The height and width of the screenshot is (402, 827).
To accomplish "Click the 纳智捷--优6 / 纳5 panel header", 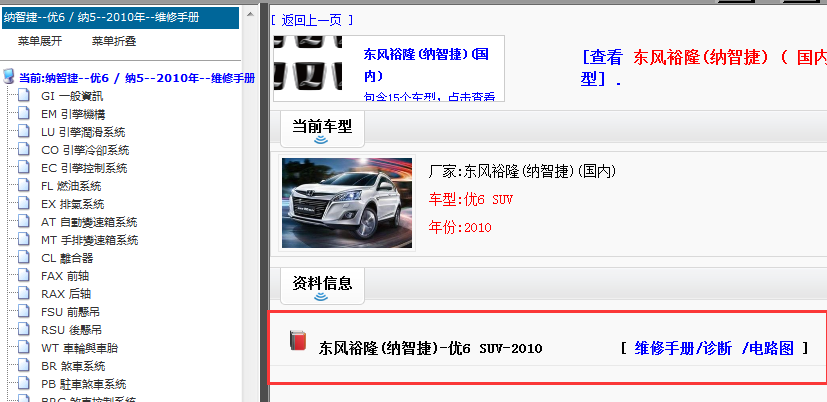I will (120, 17).
